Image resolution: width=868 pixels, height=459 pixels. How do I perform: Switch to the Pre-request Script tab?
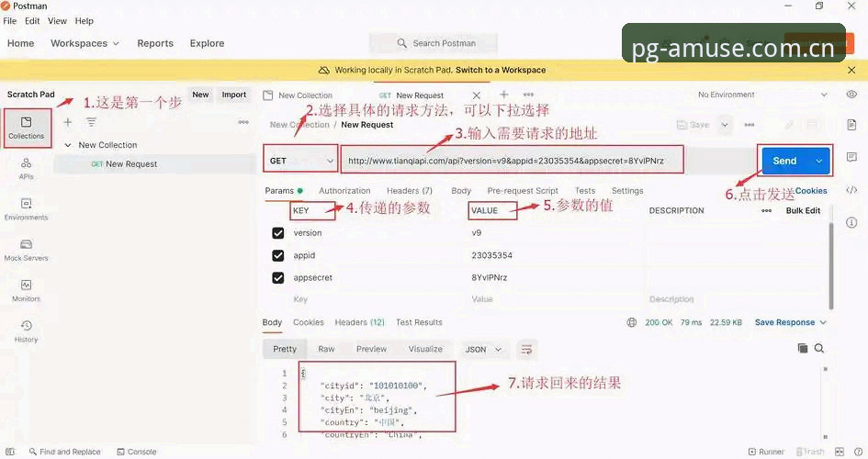click(523, 191)
